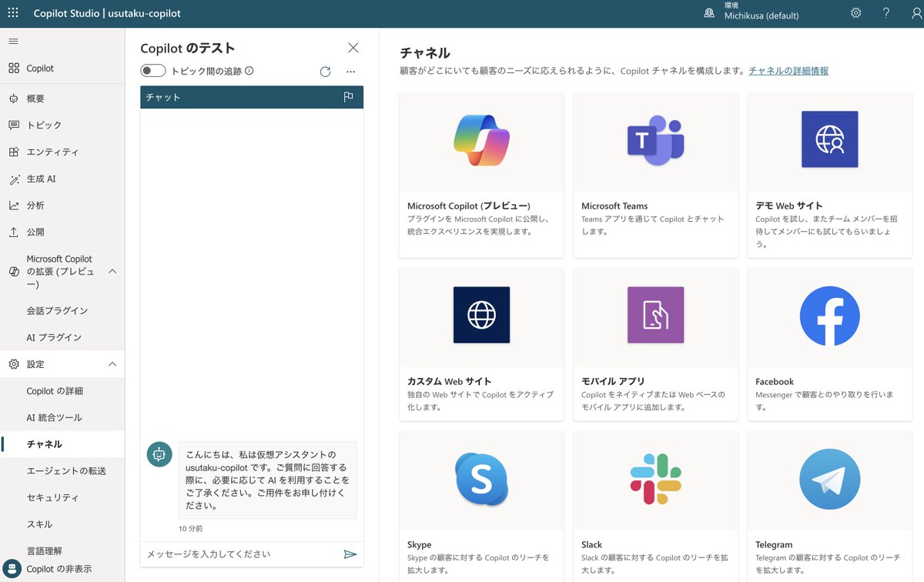Viewport: 924px width, 582px height.
Task: Click the 公開 upload icon
Action: 14,232
